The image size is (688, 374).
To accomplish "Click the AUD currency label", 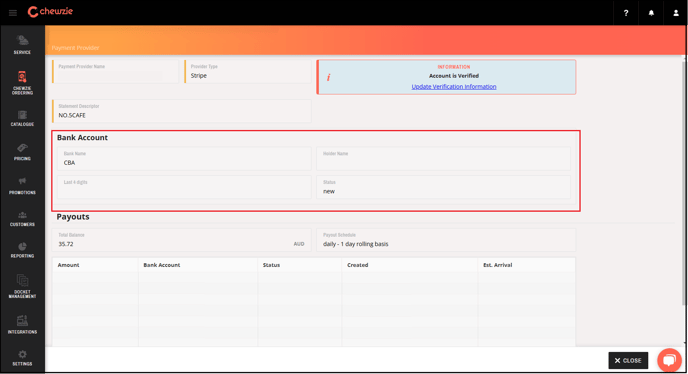I will (299, 244).
